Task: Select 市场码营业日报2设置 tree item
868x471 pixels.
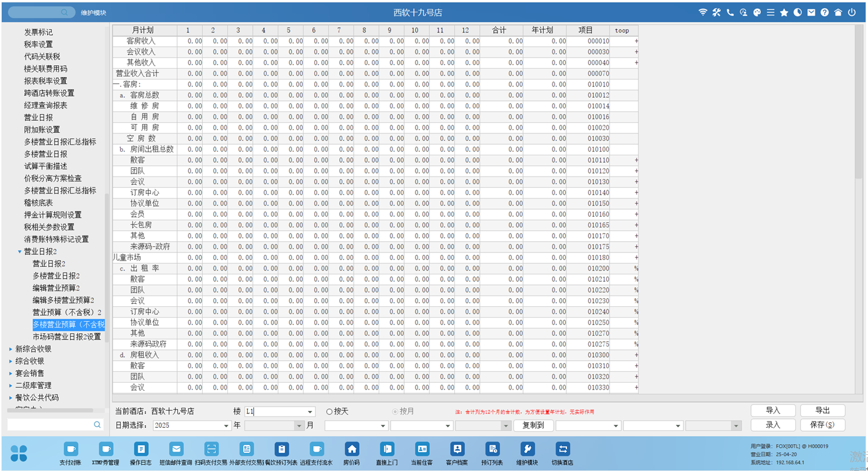Action: click(66, 337)
